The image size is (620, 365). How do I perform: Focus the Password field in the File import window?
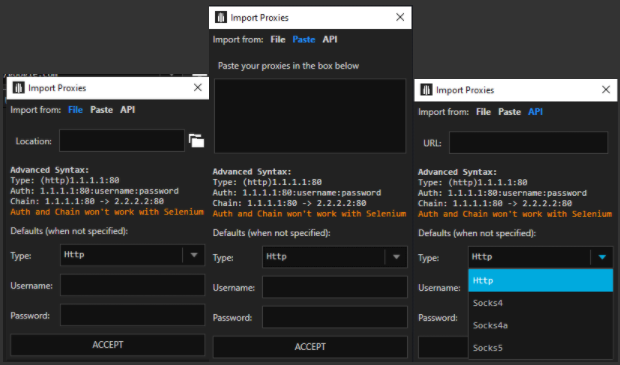132,315
